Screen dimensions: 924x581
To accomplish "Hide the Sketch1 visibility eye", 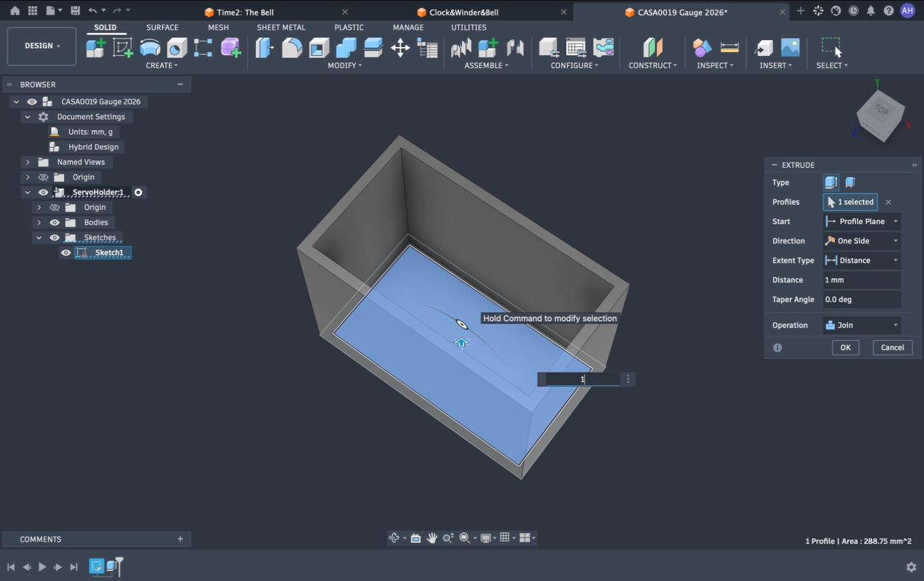I will [x=65, y=253].
